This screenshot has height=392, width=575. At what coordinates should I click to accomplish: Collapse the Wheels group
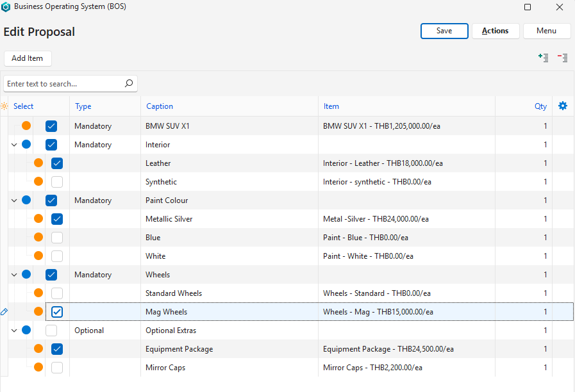tap(14, 275)
